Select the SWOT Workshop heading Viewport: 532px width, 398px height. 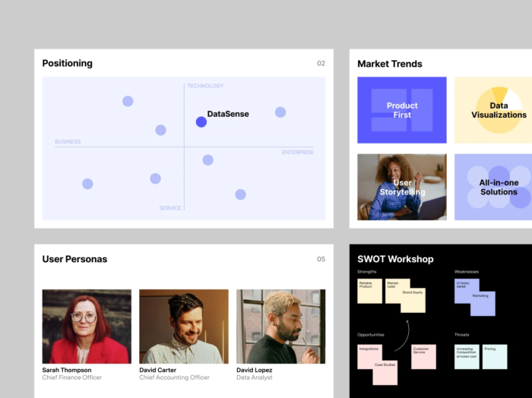(395, 259)
